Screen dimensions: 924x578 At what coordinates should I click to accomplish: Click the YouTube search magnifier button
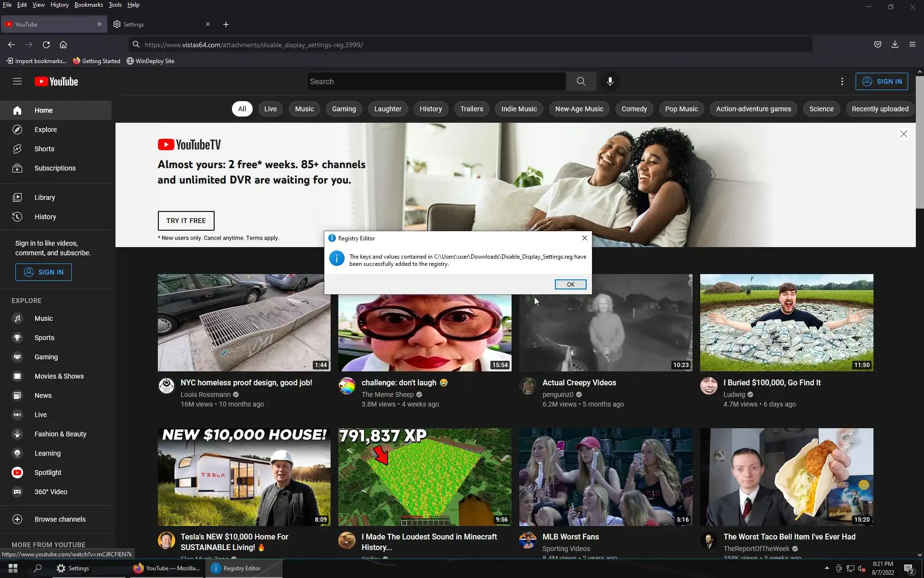coord(581,81)
